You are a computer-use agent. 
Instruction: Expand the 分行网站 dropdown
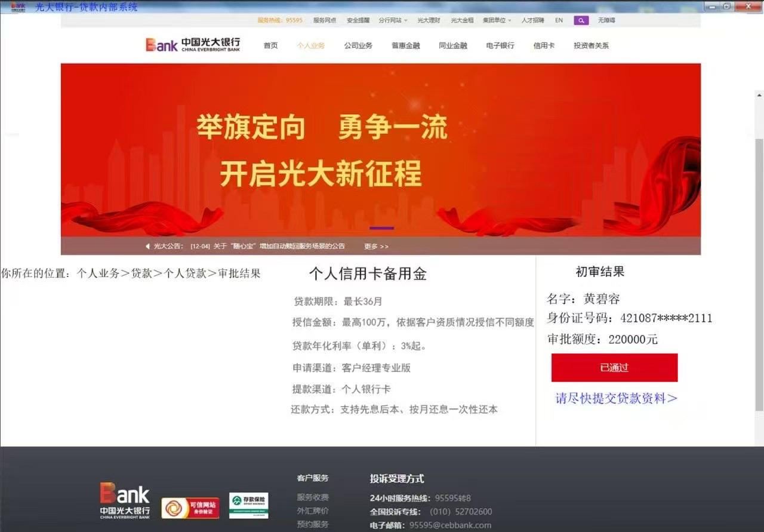click(x=393, y=20)
